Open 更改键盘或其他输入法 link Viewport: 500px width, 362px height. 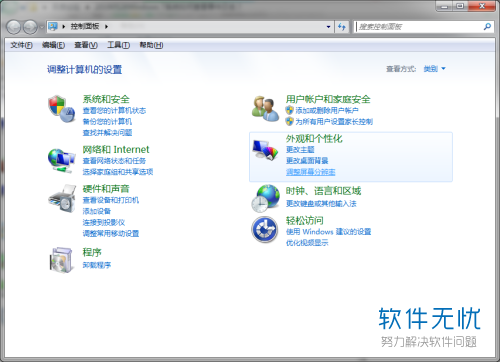tap(321, 203)
